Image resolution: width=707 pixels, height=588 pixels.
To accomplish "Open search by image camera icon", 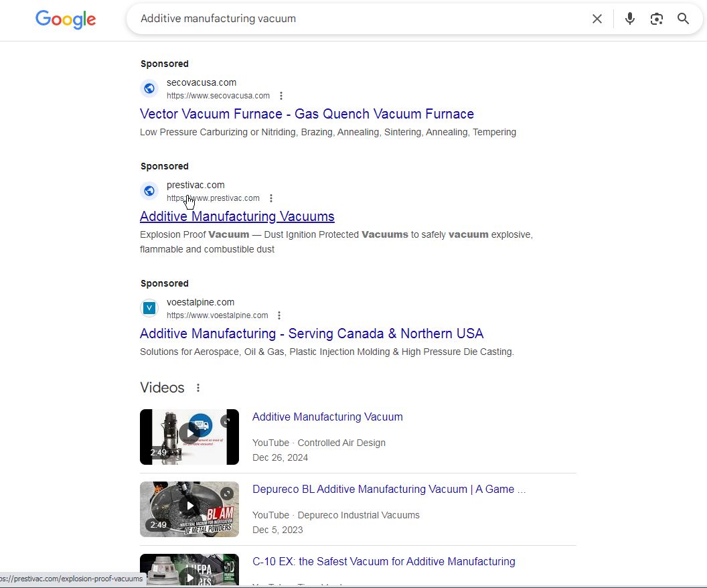I will click(657, 19).
